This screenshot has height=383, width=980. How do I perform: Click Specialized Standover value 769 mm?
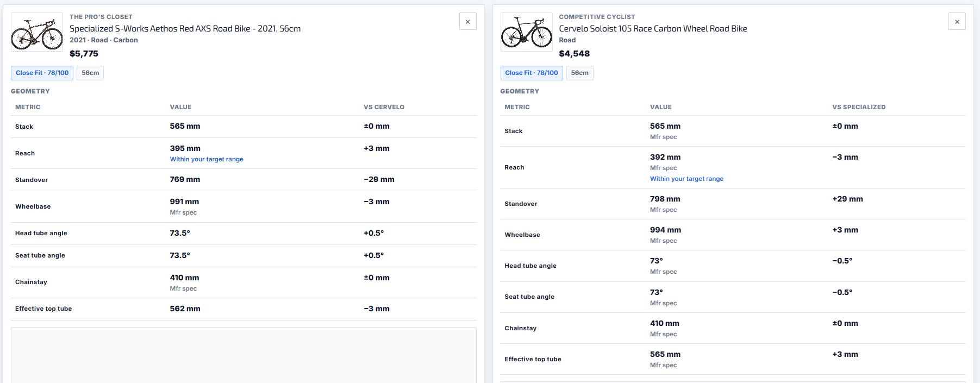[185, 179]
